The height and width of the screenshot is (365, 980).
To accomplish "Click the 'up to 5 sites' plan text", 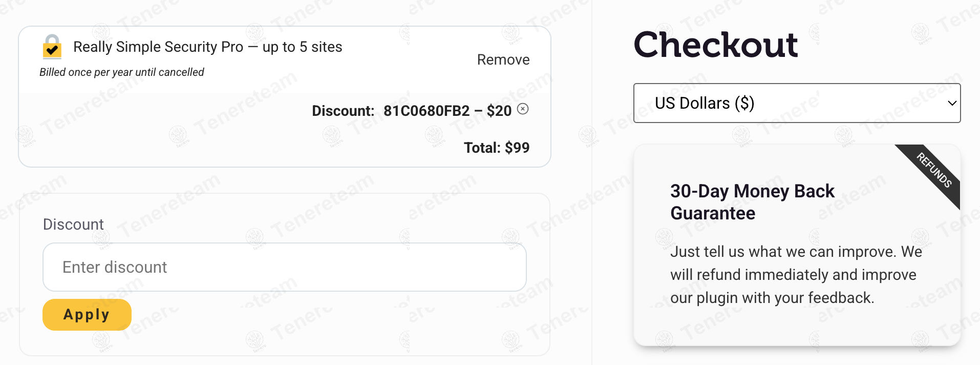I will [302, 47].
